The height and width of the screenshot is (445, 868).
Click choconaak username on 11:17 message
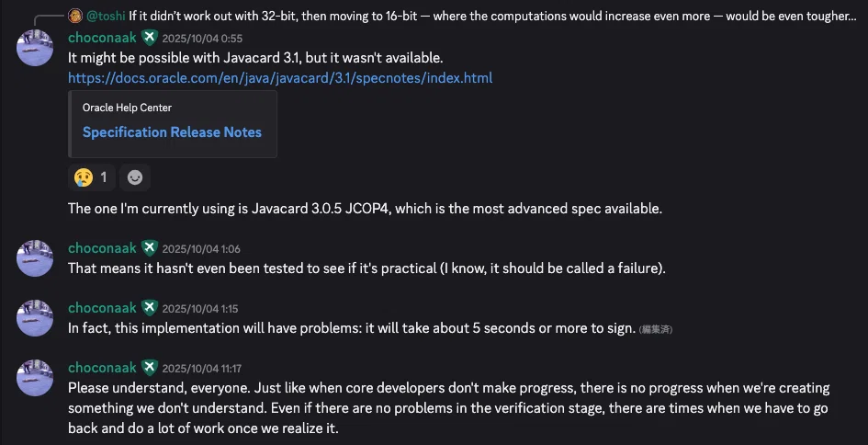(x=102, y=368)
